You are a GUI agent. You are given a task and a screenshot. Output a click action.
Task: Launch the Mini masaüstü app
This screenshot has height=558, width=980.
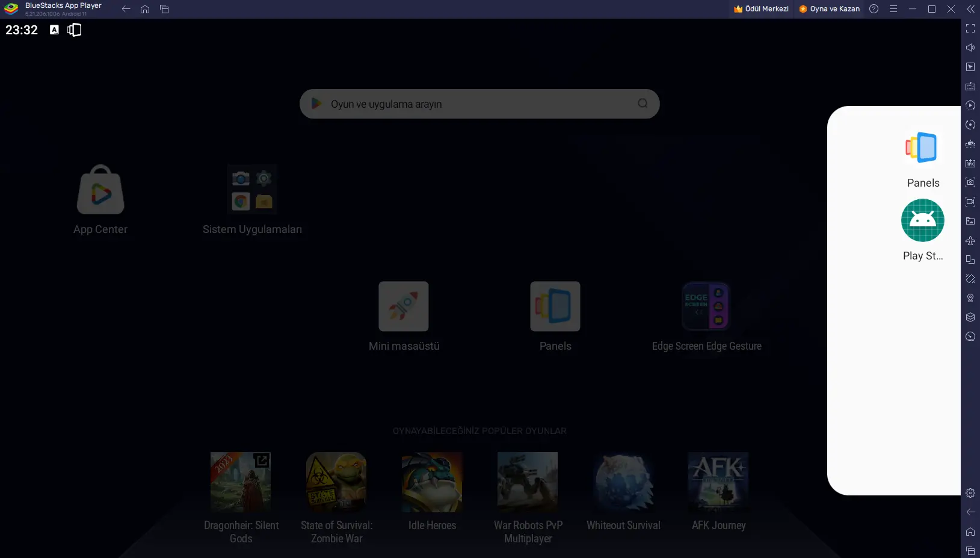coord(404,306)
